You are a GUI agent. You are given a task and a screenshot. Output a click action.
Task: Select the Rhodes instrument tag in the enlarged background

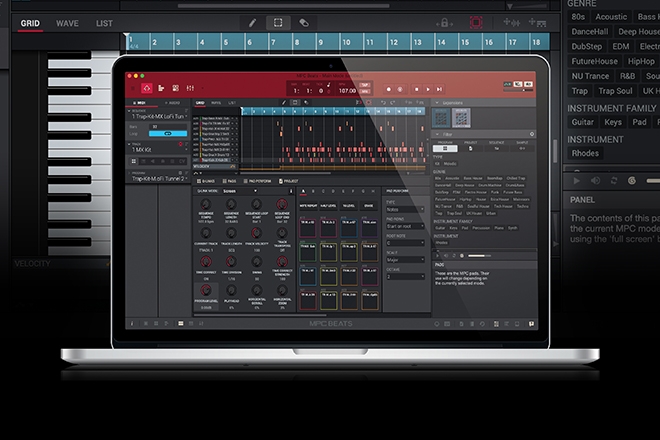pos(585,153)
